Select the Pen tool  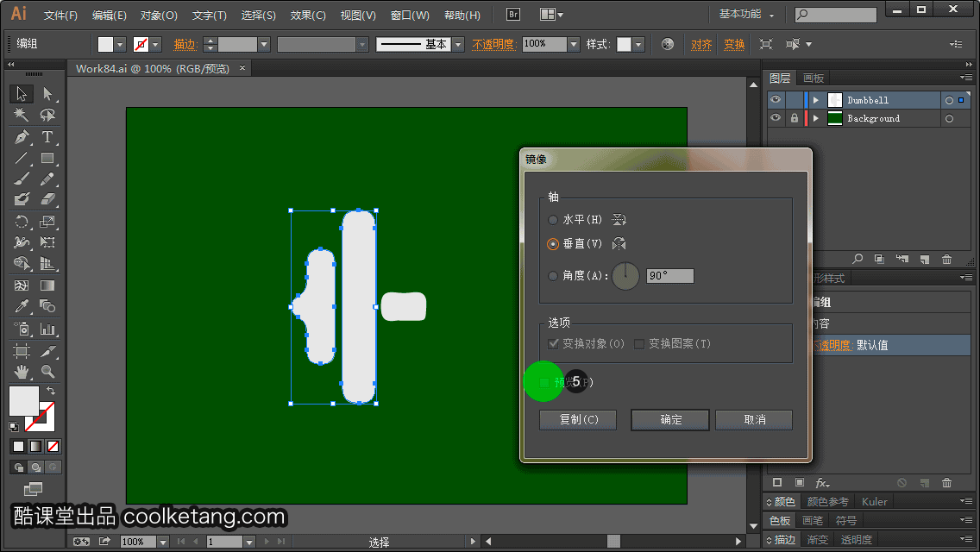pyautogui.click(x=22, y=136)
